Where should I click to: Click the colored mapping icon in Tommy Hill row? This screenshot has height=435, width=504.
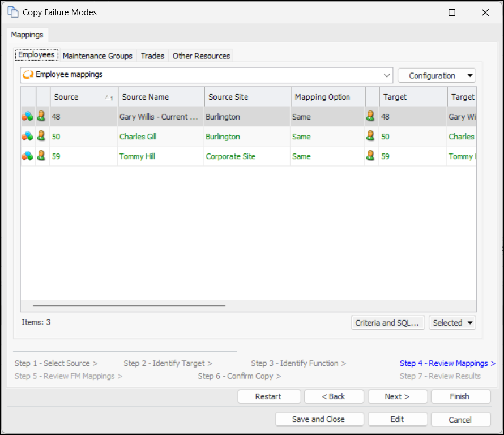click(x=27, y=156)
